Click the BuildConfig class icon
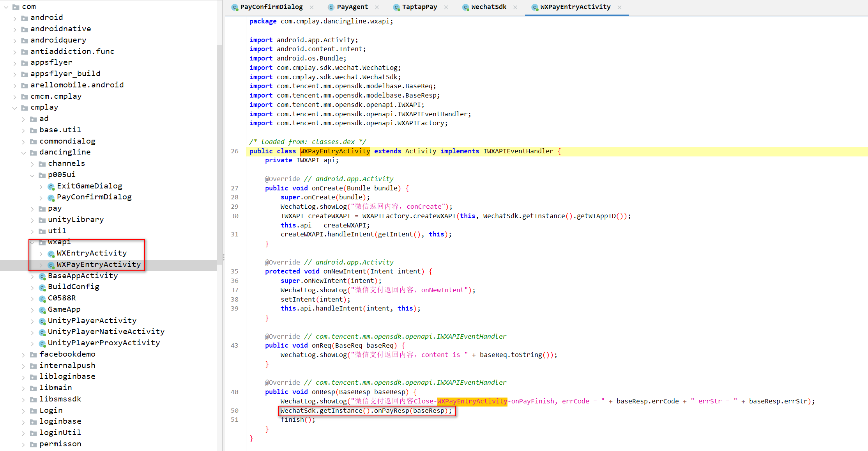 click(x=42, y=288)
